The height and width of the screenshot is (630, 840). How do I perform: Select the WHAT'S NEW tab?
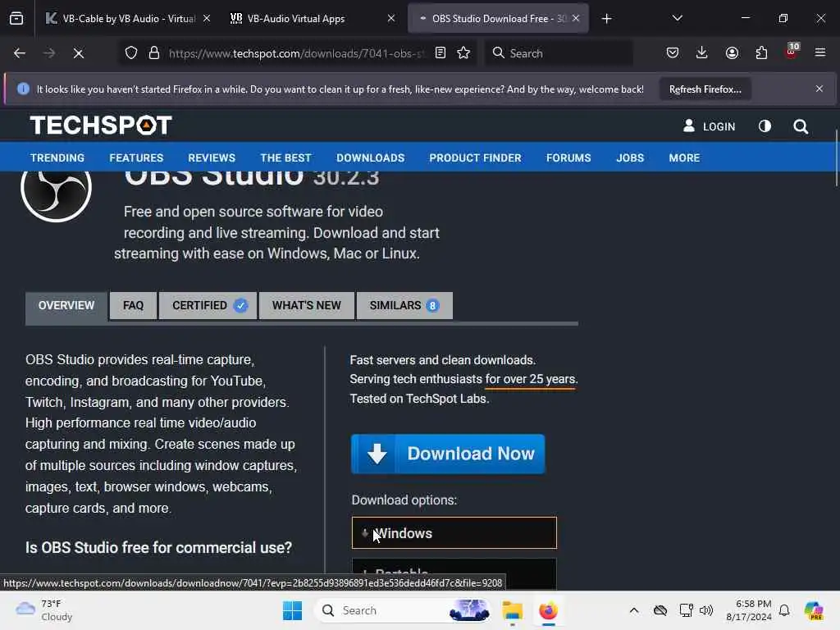point(307,306)
